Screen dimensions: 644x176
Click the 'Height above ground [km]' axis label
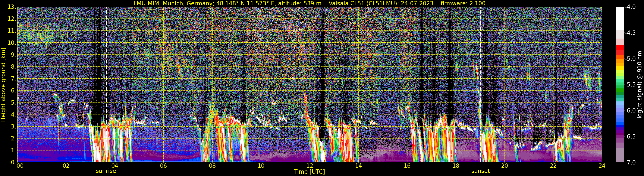coord(3,85)
